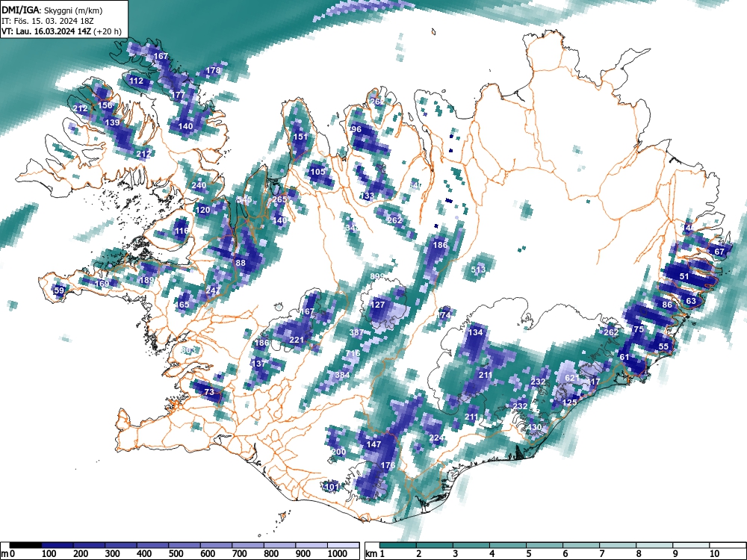Click the visibility value 265 on the map
This screenshot has height=560, width=747.
279,199
